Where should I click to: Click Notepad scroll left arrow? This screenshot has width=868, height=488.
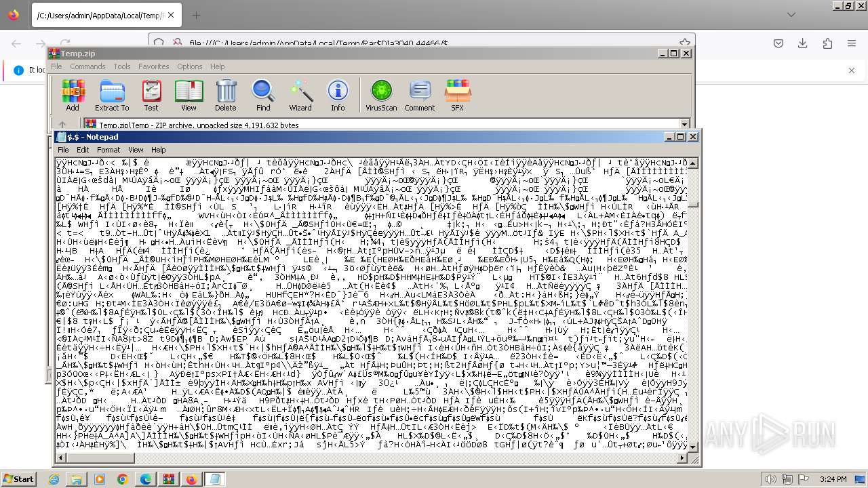[60, 459]
